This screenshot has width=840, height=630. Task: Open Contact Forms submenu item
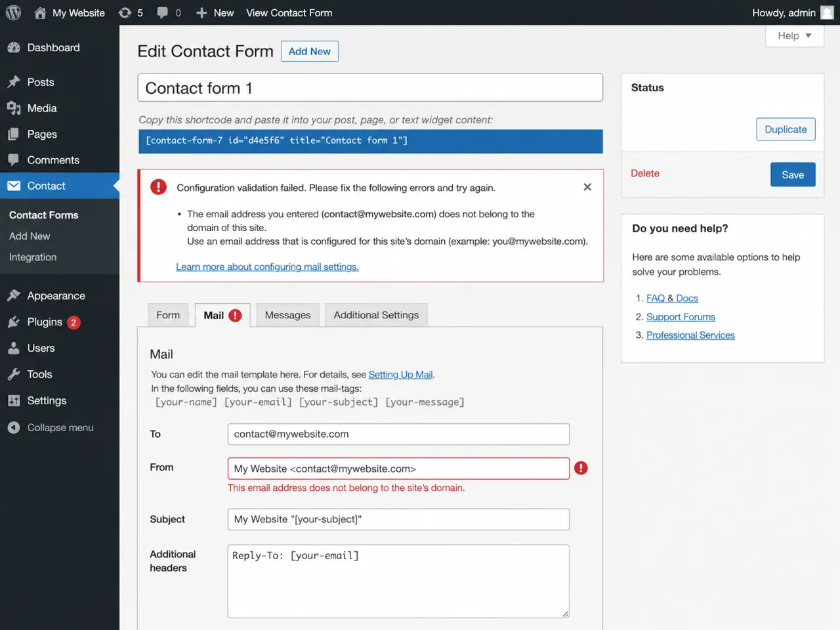pos(43,215)
